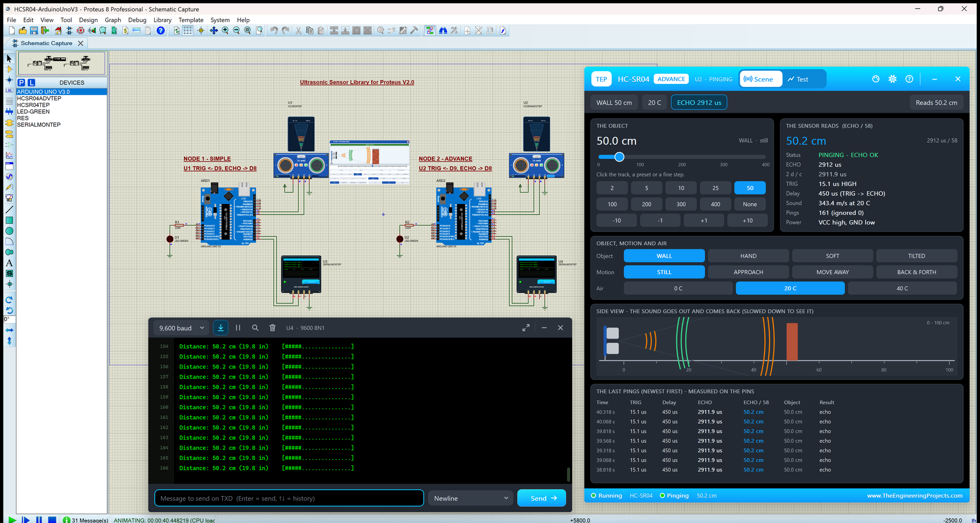Image resolution: width=980 pixels, height=523 pixels.
Task: Open the Newline line-ending dropdown
Action: (471, 499)
